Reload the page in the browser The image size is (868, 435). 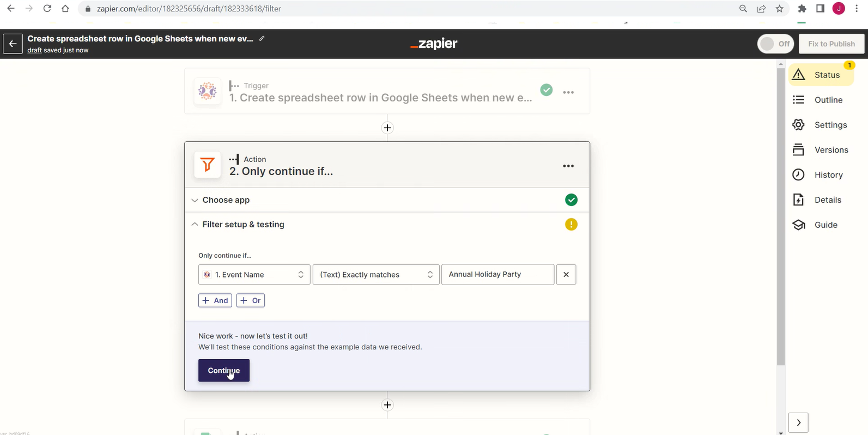point(47,9)
